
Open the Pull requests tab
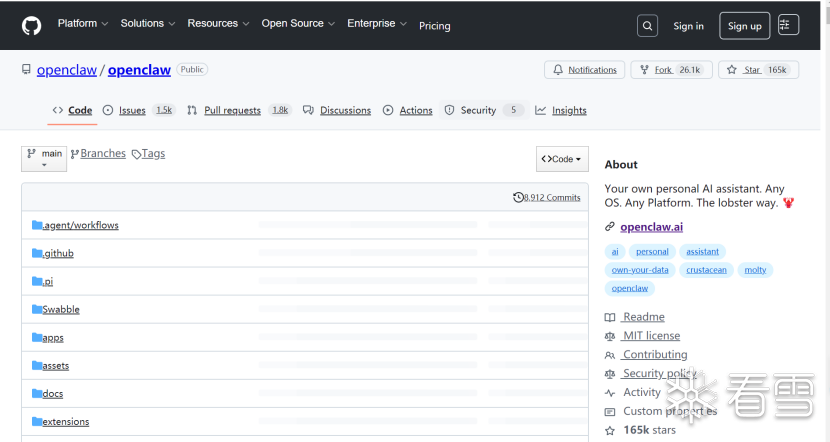[x=232, y=111]
